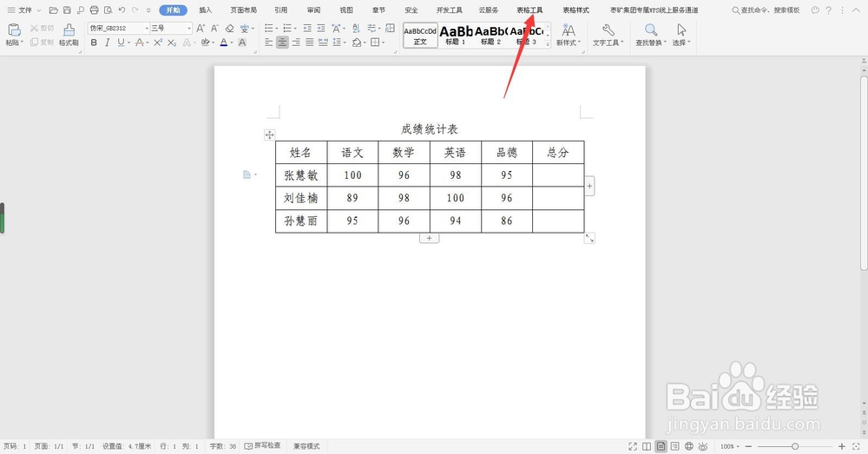
Task: Add a table column with right plus button
Action: [x=589, y=187]
